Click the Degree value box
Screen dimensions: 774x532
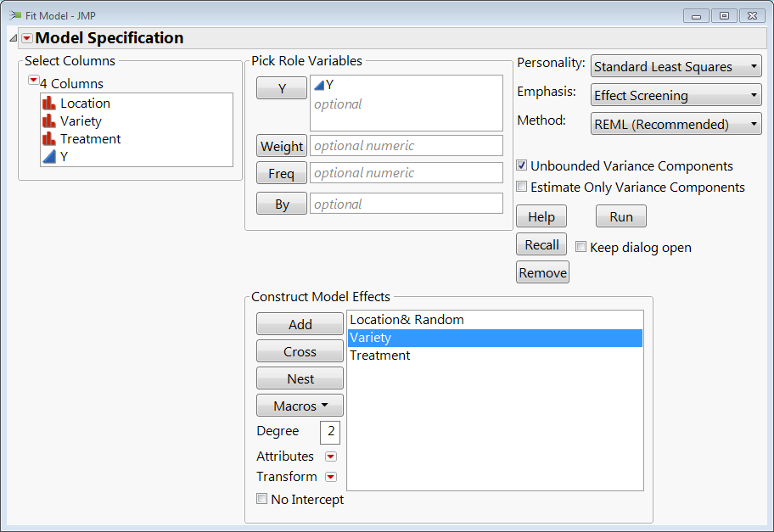[330, 432]
